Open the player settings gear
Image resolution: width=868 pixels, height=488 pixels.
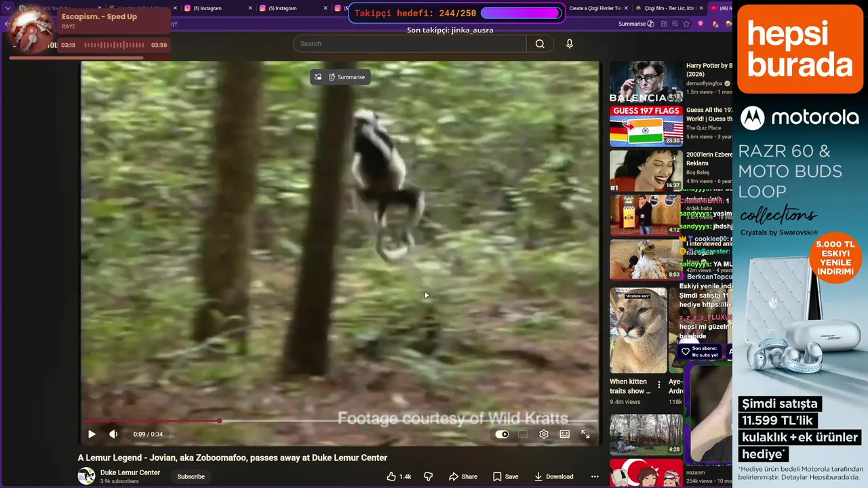(x=544, y=434)
